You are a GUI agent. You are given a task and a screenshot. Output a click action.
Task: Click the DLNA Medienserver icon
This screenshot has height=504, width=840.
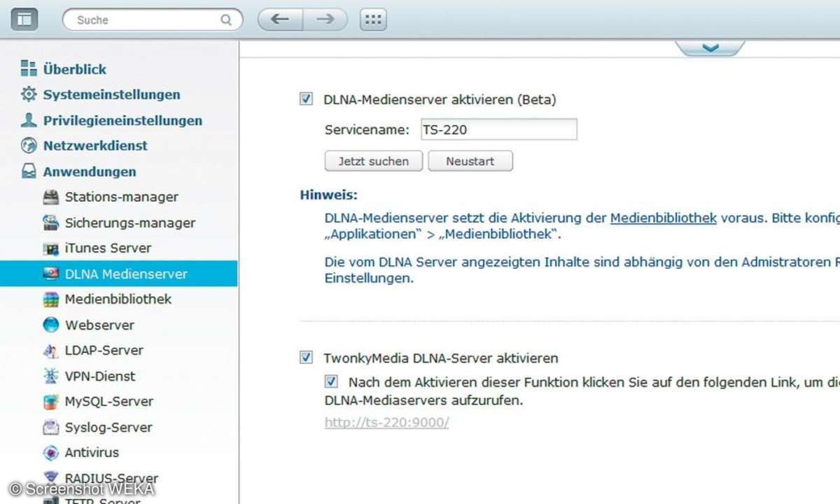[x=50, y=274]
